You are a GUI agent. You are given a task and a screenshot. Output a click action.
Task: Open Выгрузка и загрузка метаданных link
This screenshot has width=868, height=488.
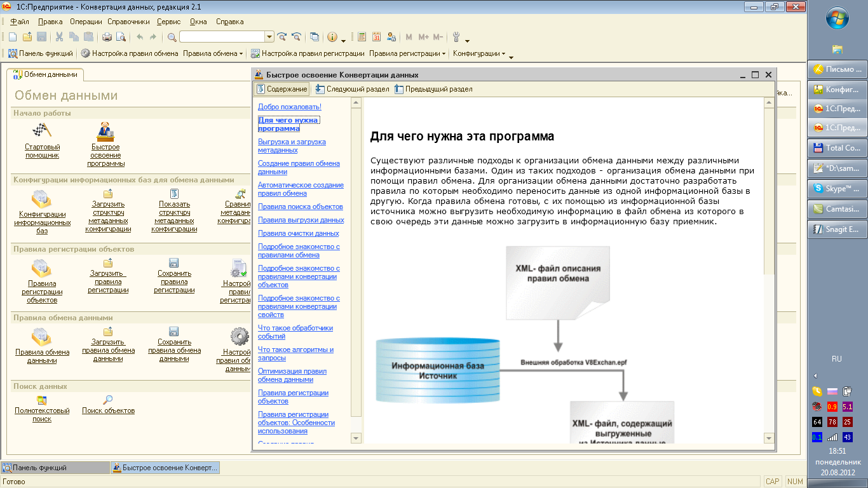(292, 146)
